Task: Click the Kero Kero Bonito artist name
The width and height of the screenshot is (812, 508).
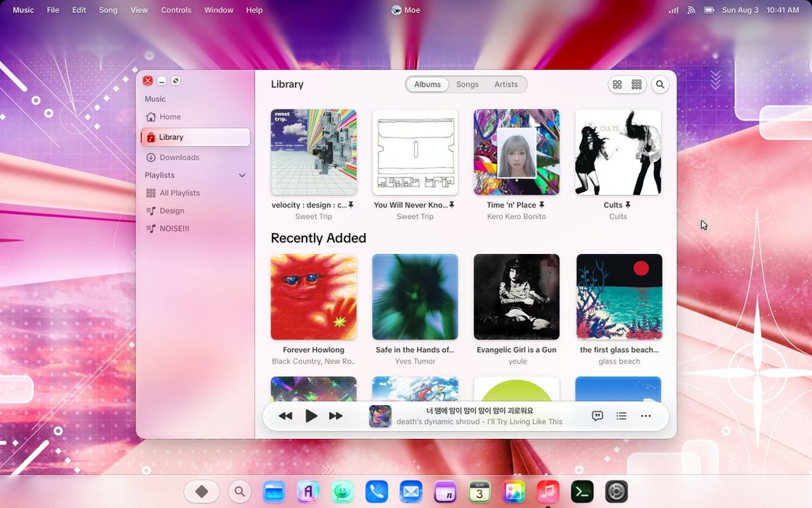Action: [x=516, y=217]
